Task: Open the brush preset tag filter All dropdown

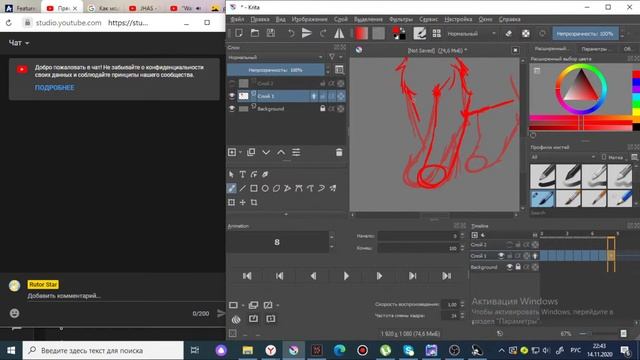Action: 563,157
